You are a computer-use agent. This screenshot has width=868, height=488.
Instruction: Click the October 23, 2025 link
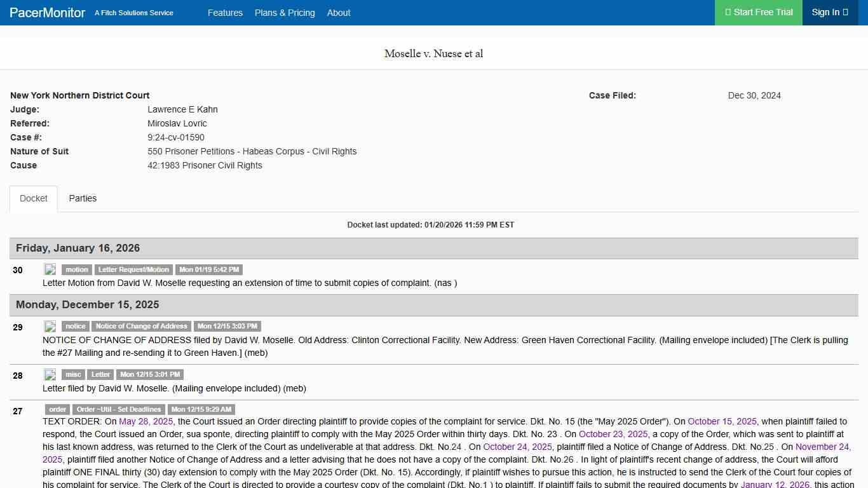point(613,434)
